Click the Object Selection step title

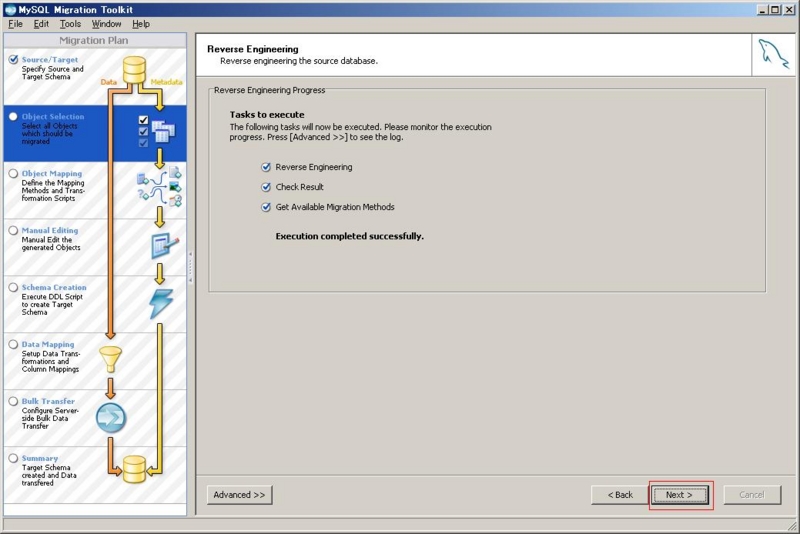click(53, 117)
